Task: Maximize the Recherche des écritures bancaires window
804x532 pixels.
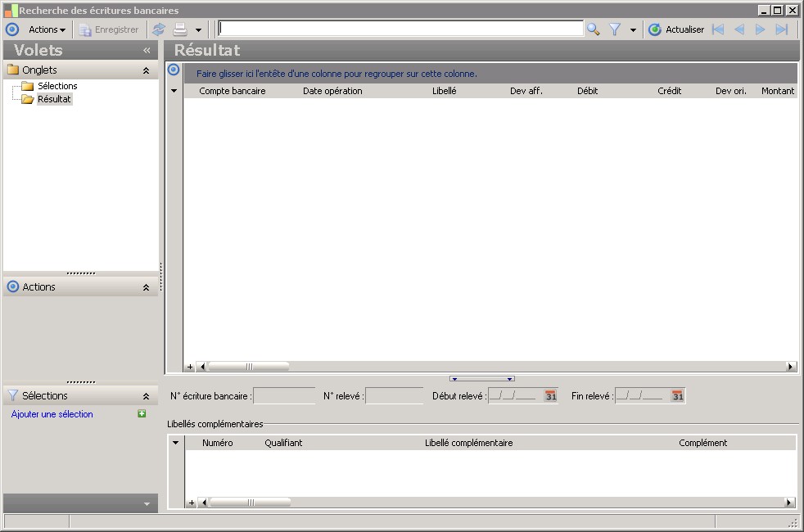Action: click(x=777, y=11)
